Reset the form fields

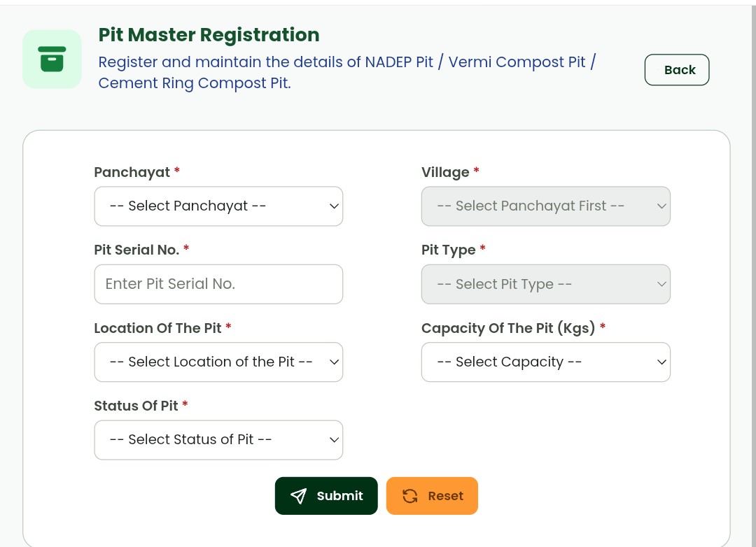[x=432, y=496]
